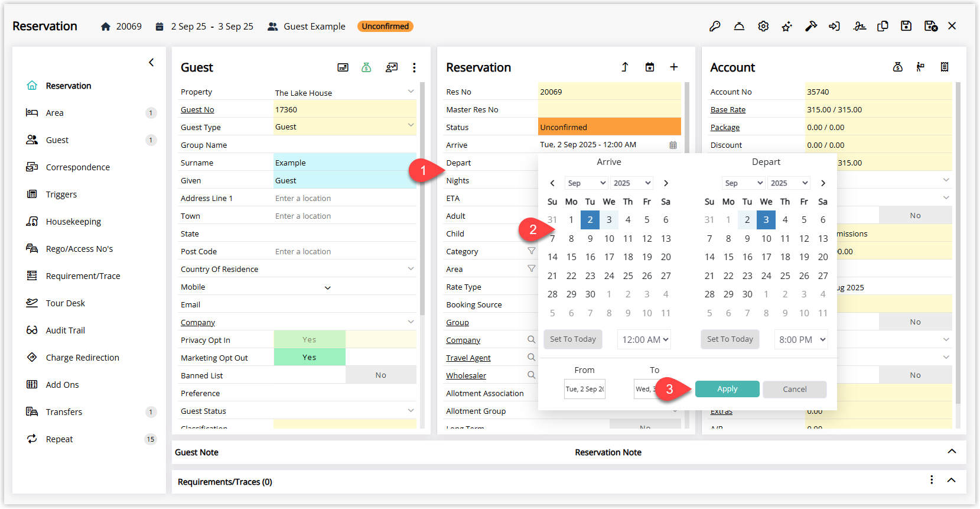
Task: Click the sparkle stars icon in toolbar
Action: click(787, 26)
